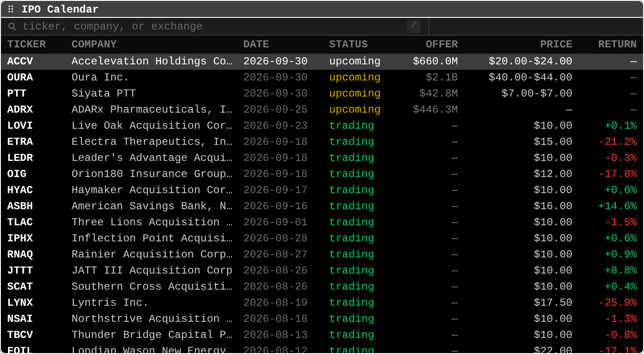Screen dimensions: 644x354
Task: Click American Savings Bank company name
Action: coord(152,206)
